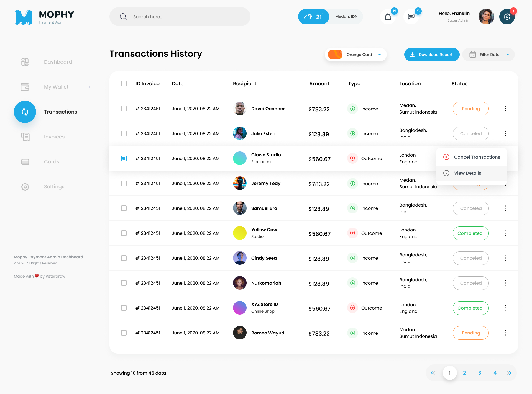This screenshot has width=532, height=394.
Task: Click the settings gear in header
Action: (x=507, y=17)
